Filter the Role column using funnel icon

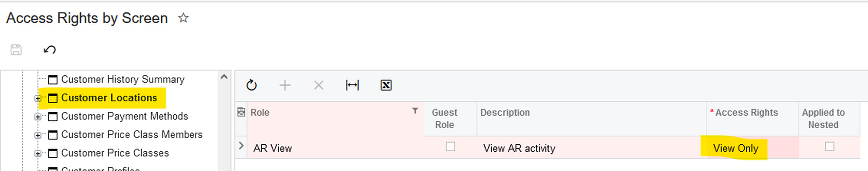tap(415, 111)
